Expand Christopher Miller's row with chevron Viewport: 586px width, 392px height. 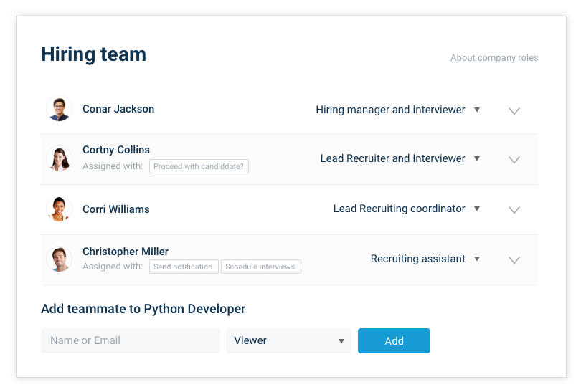pos(514,260)
